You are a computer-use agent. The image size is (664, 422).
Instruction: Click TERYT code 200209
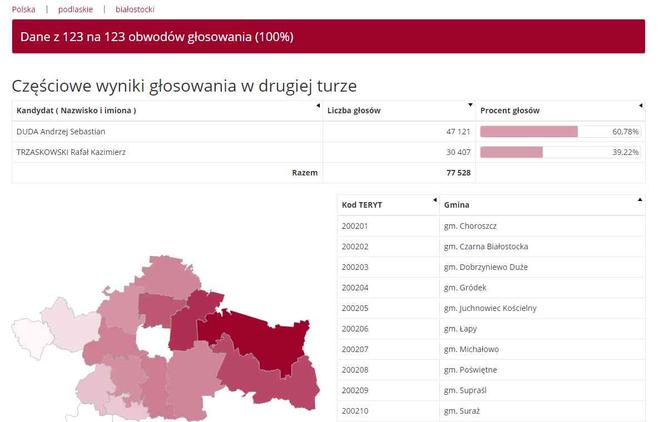(355, 390)
